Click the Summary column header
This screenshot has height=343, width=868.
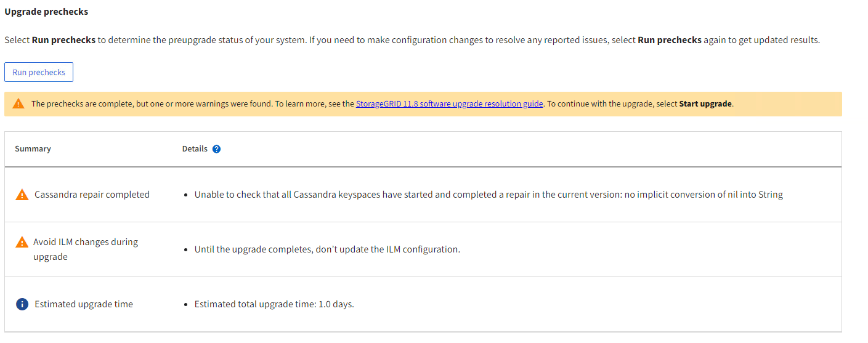33,149
